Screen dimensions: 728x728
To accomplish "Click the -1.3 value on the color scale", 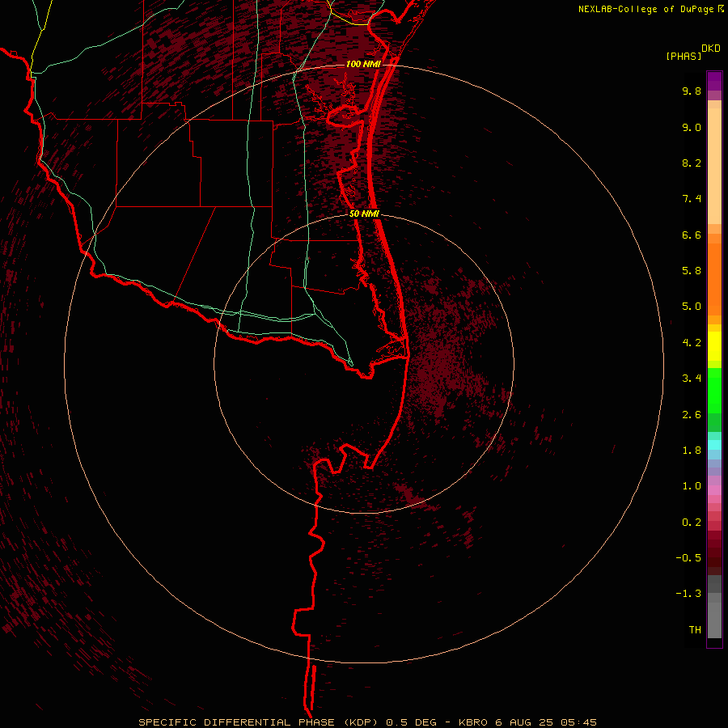I will (x=688, y=594).
